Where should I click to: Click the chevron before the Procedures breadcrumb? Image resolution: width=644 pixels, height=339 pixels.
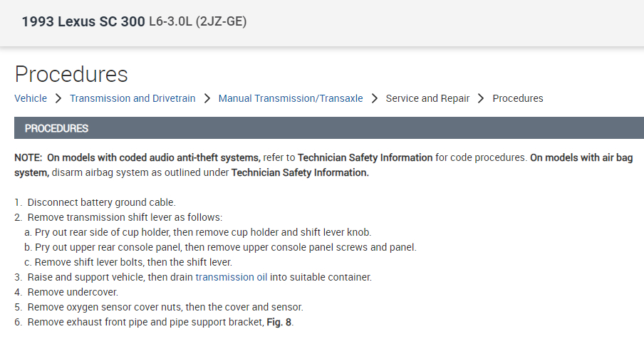coord(481,98)
